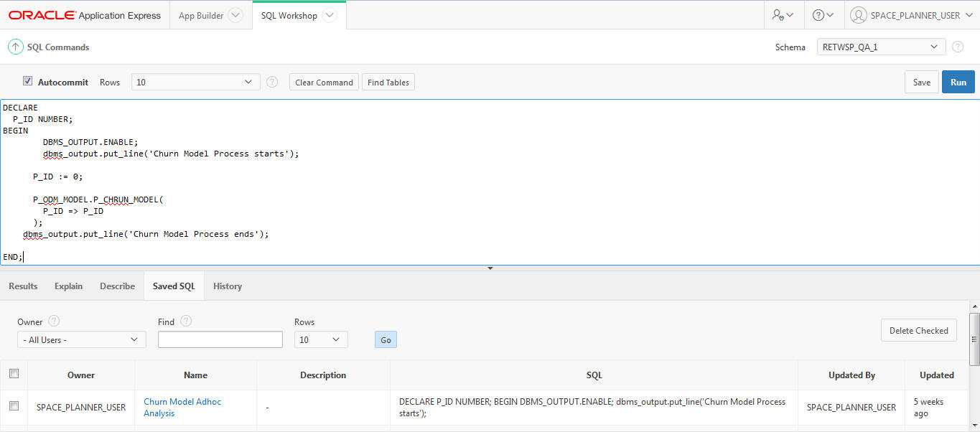This screenshot has height=432, width=980.
Task: Click inside the SQL command editor
Action: tap(490, 182)
